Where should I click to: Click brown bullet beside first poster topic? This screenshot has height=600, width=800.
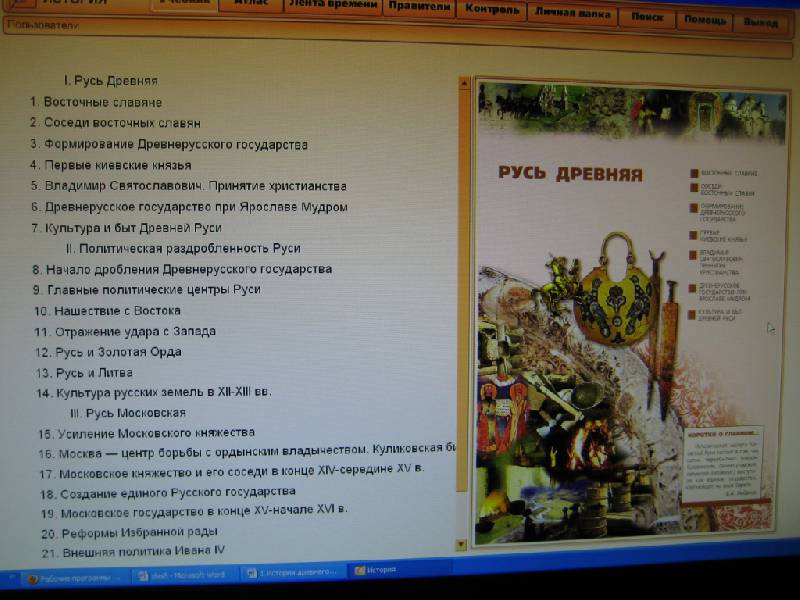[x=694, y=173]
